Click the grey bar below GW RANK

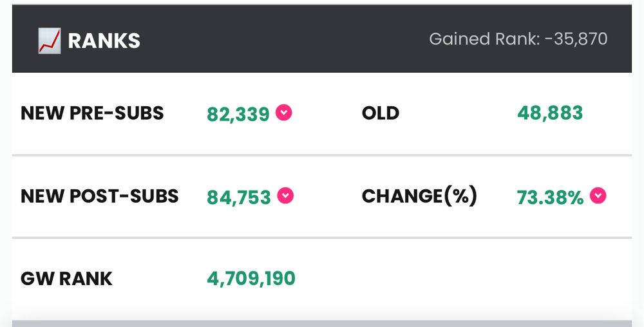[x=322, y=324]
